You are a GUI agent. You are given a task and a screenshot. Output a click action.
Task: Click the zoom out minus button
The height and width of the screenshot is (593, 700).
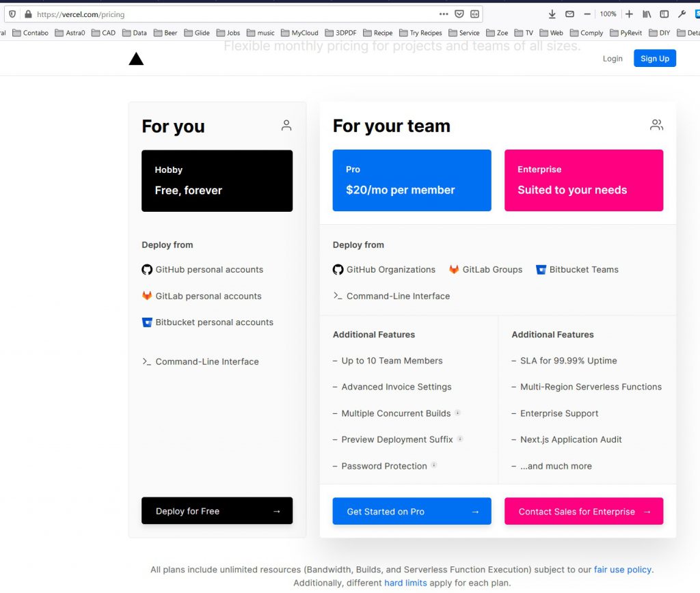[x=587, y=14]
